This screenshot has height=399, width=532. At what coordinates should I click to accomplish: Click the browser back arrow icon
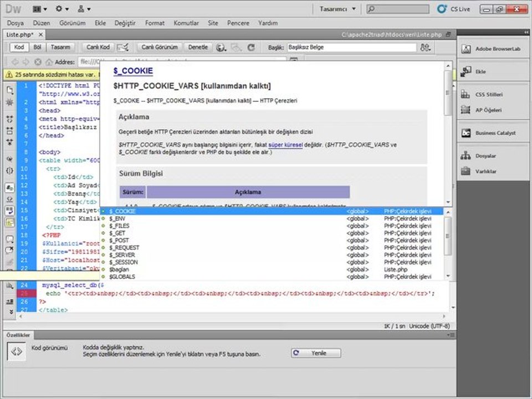tap(15, 62)
